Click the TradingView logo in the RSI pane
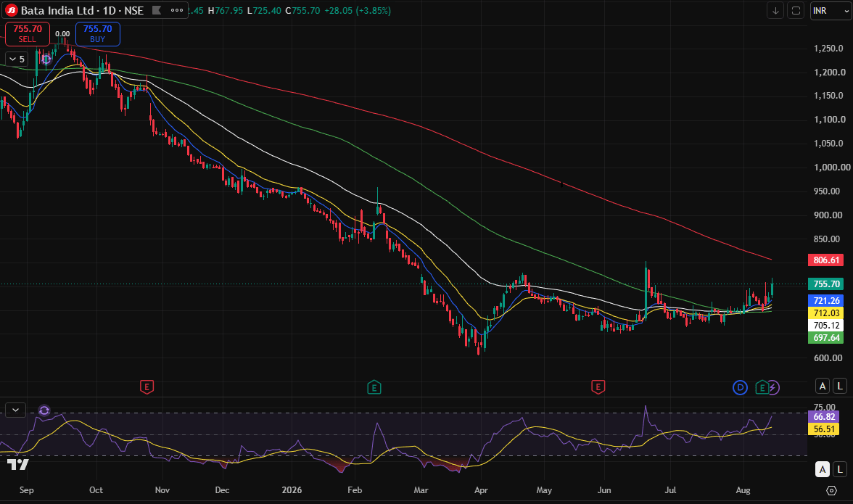 pyautogui.click(x=17, y=464)
